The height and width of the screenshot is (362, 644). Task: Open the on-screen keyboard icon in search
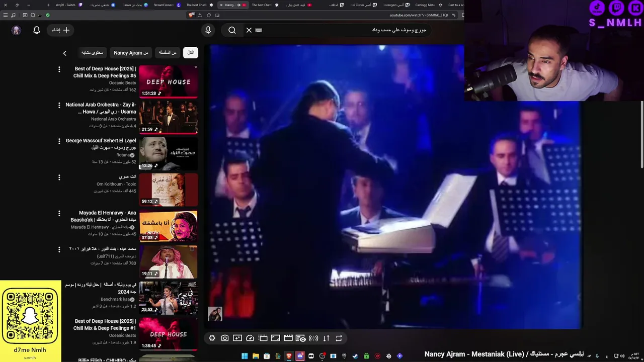tap(259, 30)
